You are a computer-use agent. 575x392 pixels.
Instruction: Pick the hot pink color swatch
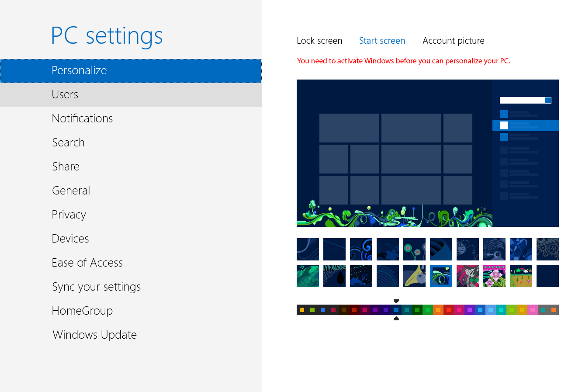pos(459,310)
